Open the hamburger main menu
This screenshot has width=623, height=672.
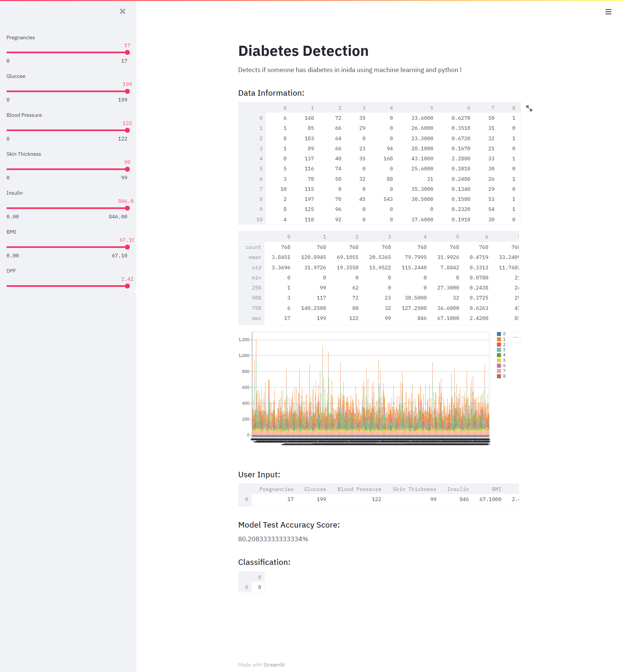[608, 12]
